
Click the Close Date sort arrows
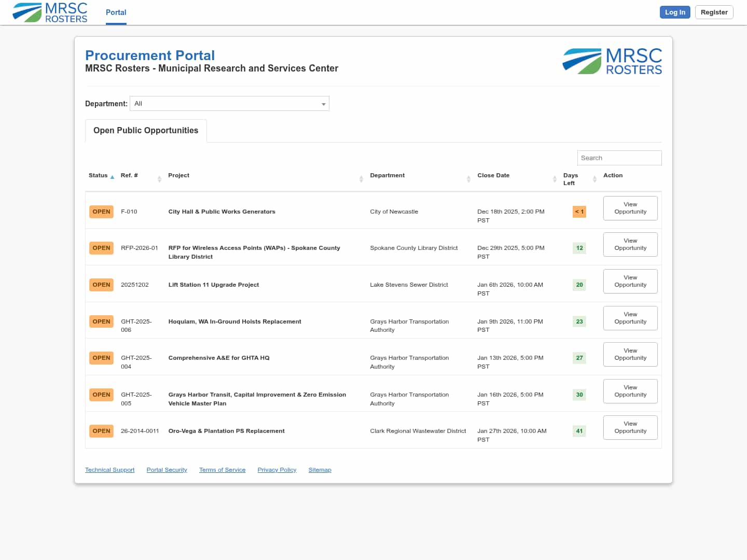click(555, 179)
